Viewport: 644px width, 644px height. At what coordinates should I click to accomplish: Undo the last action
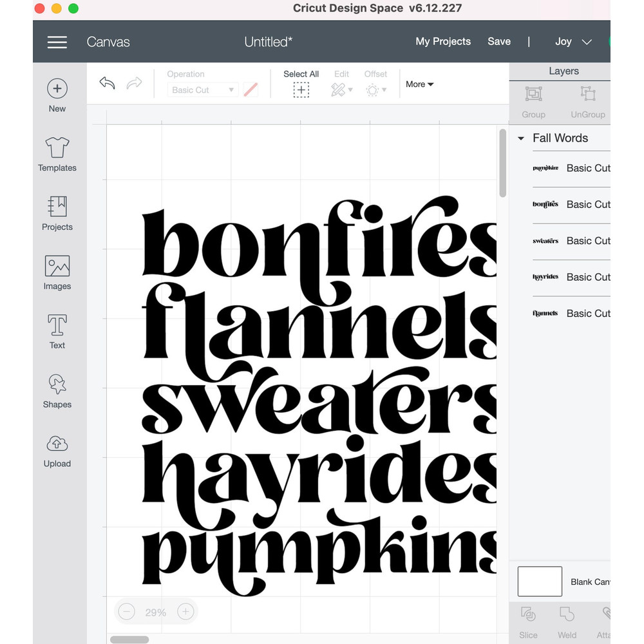point(107,84)
